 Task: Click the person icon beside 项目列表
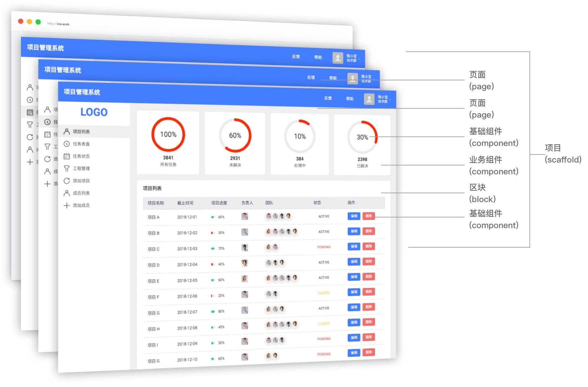pos(67,131)
